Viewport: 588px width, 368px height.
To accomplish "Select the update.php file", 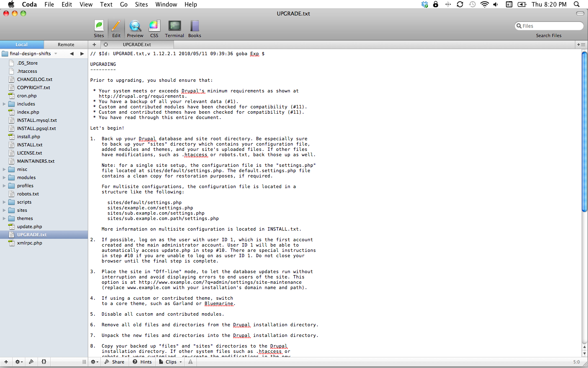I will click(44, 227).
